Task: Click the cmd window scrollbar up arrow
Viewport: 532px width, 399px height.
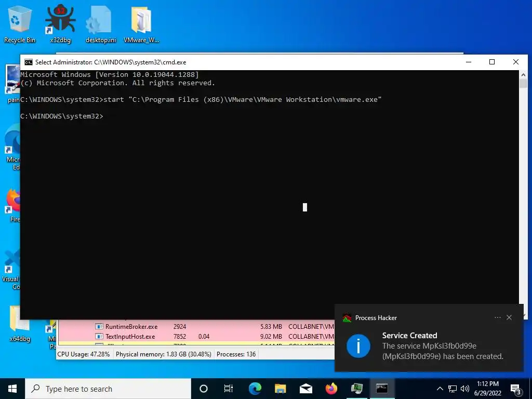Action: (x=523, y=75)
